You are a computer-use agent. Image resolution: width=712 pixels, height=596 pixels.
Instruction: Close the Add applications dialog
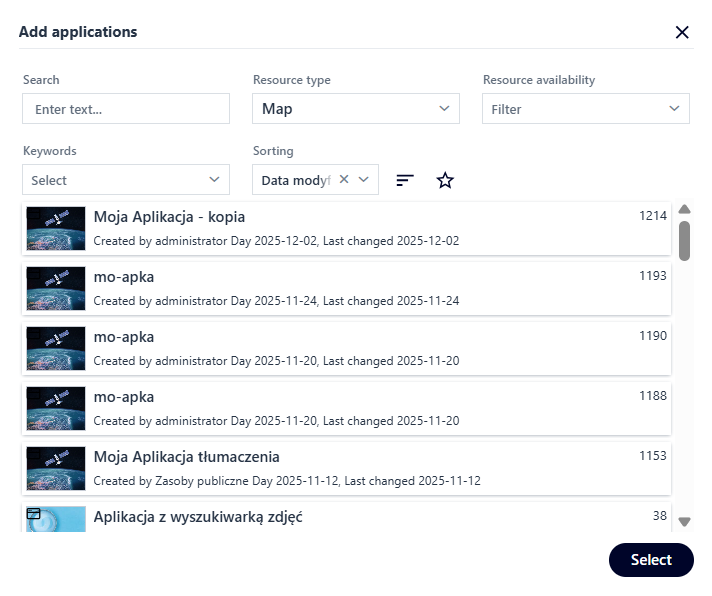(682, 32)
